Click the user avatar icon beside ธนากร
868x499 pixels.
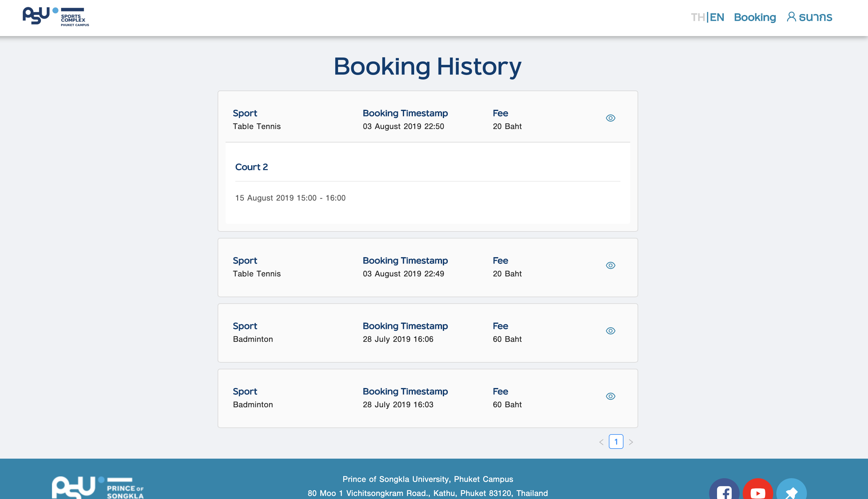point(791,17)
